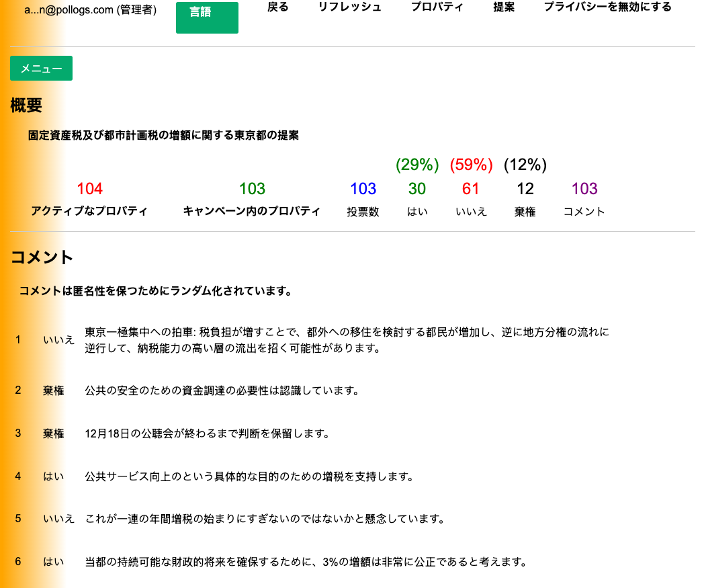The width and height of the screenshot is (704, 588).
Task: Open the 言語 language selector
Action: pyautogui.click(x=207, y=18)
